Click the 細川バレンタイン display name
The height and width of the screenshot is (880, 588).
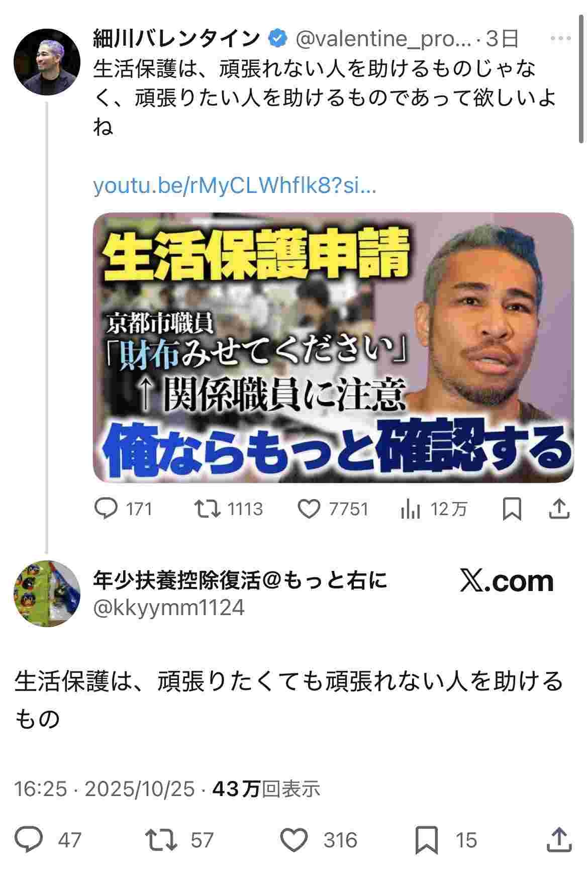pos(177,39)
